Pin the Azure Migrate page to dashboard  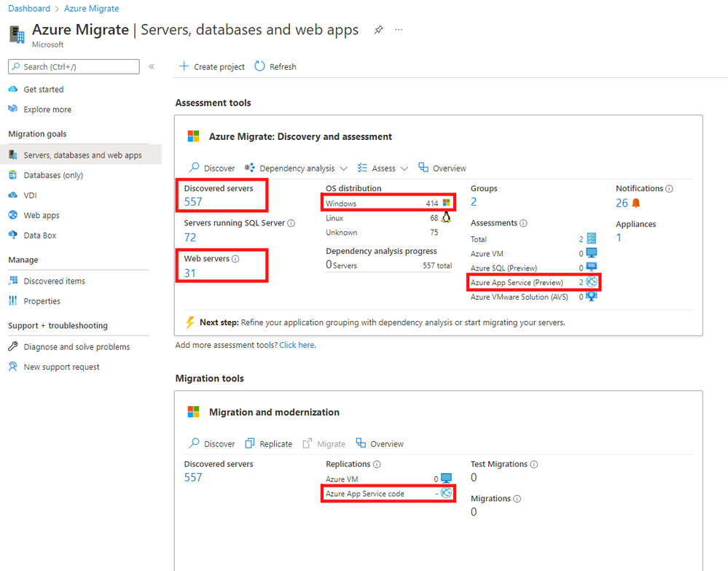click(x=378, y=30)
